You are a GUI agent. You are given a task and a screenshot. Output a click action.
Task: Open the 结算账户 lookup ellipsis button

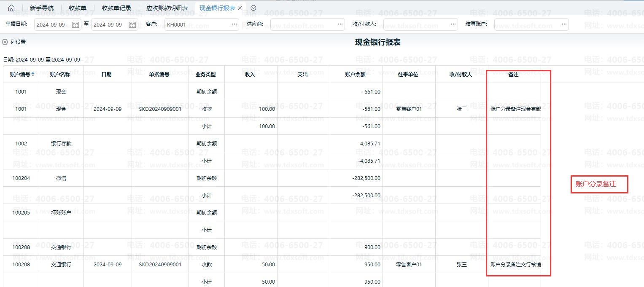tap(564, 24)
